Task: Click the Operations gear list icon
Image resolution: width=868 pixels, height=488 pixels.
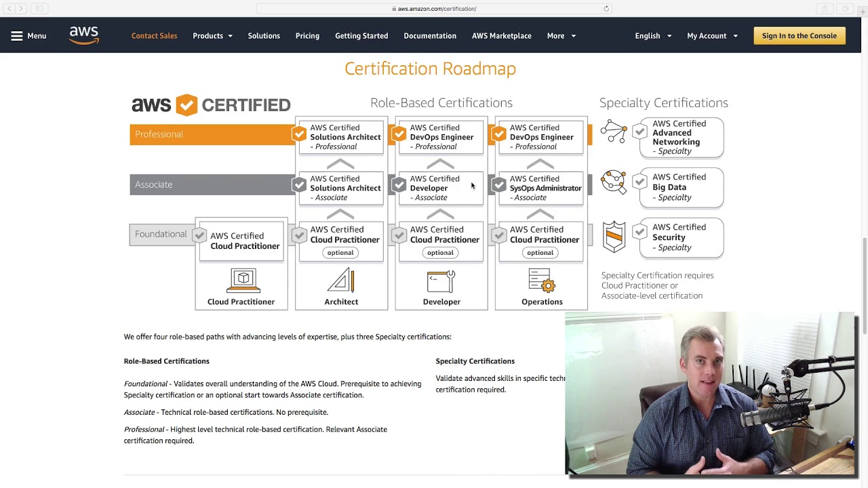Action: click(x=542, y=281)
